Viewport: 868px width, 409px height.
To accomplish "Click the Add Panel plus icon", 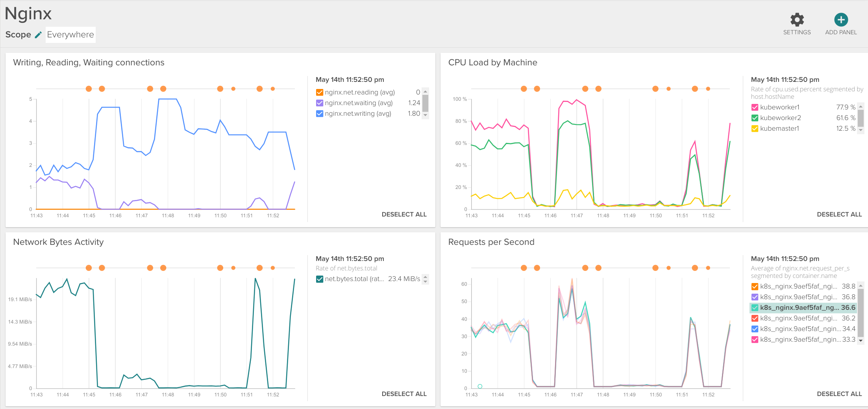I will (x=841, y=20).
